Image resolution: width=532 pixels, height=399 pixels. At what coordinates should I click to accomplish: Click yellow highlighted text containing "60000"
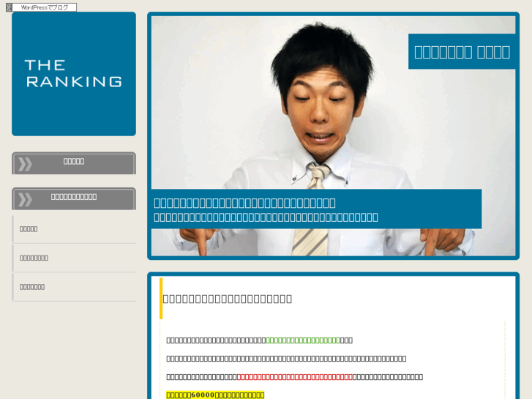tap(215, 395)
